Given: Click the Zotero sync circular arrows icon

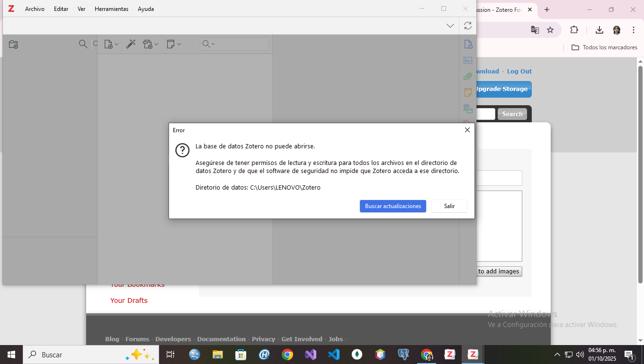Looking at the screenshot, I should (468, 26).
